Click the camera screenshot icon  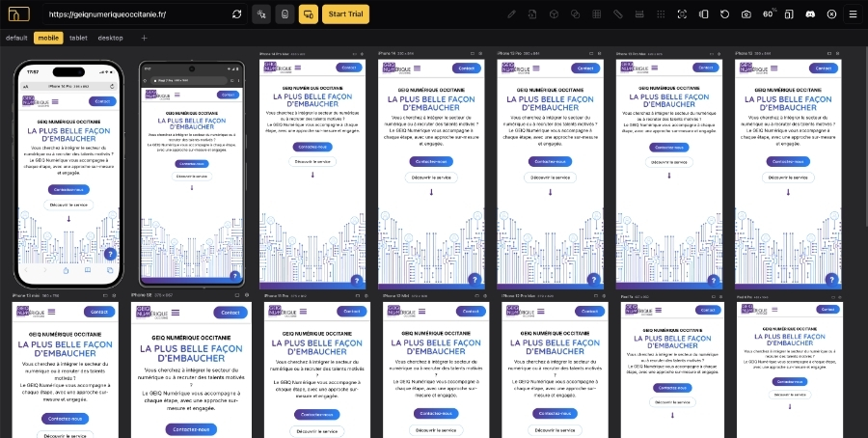[x=746, y=14]
